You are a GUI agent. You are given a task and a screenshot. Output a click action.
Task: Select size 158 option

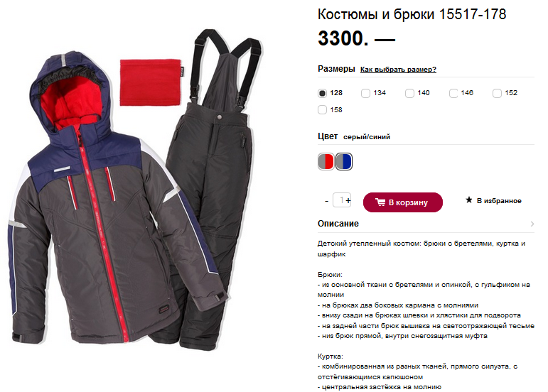pos(322,110)
